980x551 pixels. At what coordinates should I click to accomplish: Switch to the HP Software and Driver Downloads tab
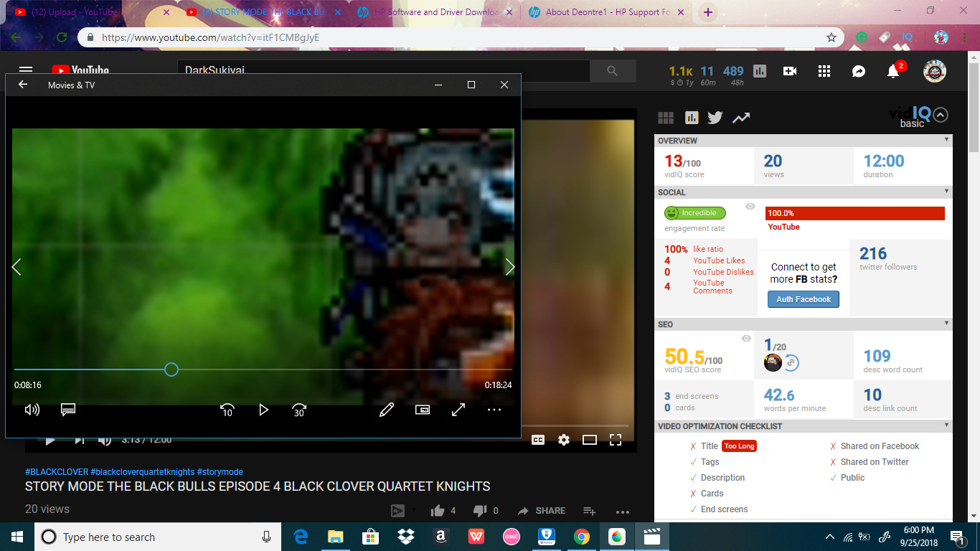tap(434, 12)
